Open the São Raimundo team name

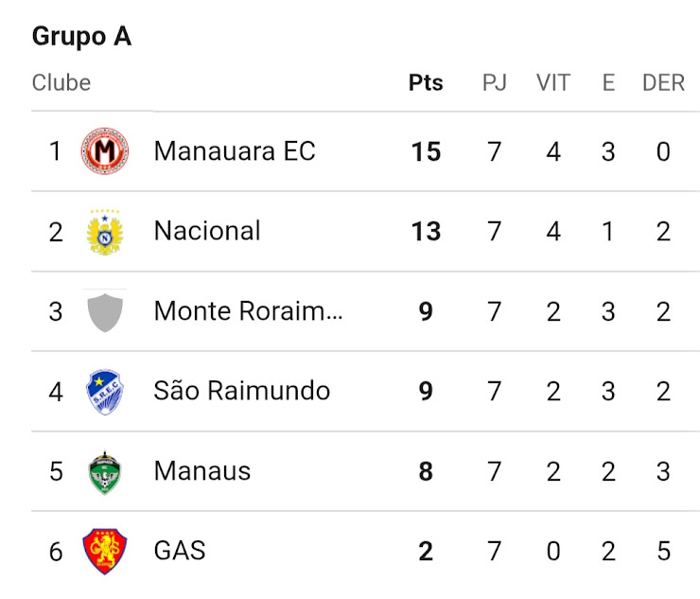242,391
